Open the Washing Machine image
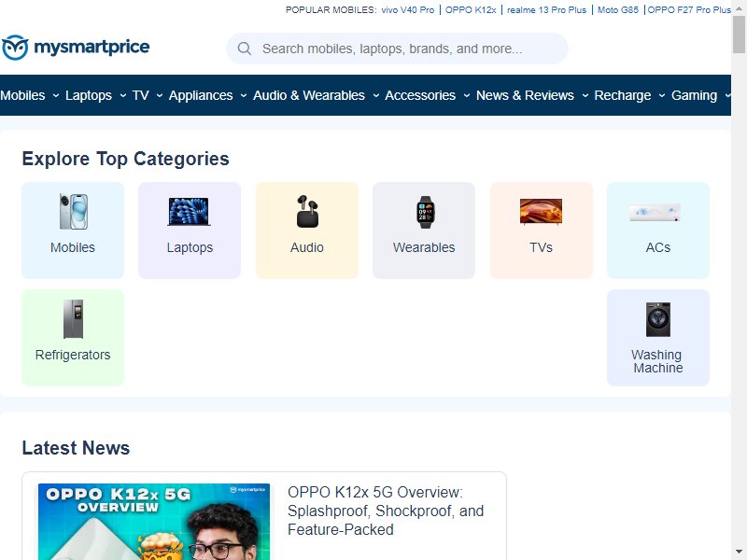This screenshot has width=747, height=560. 658,319
